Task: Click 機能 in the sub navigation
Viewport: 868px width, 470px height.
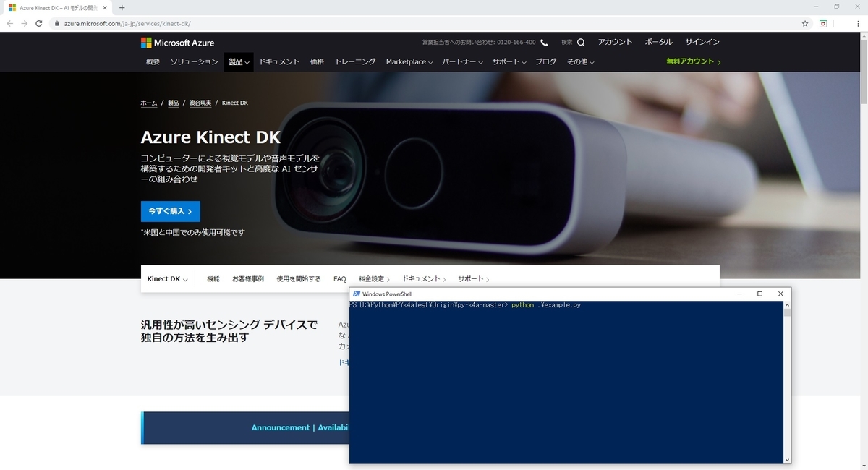Action: pyautogui.click(x=213, y=279)
